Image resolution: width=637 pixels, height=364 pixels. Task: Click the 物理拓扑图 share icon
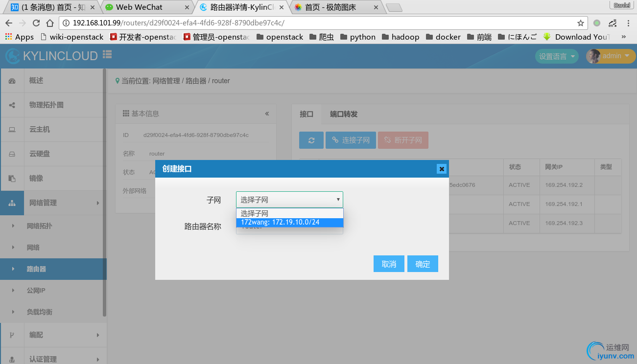point(12,105)
